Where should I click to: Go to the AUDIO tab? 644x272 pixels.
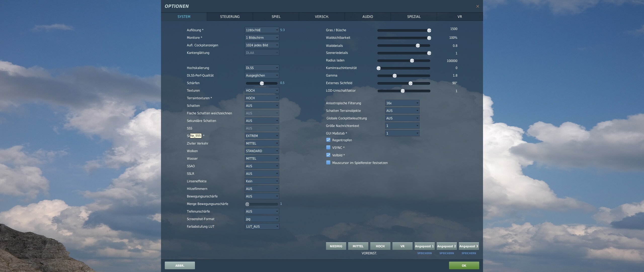[x=368, y=17]
